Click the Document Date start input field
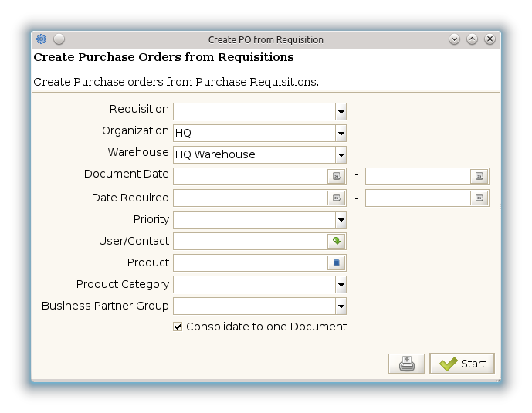Image resolution: width=532 pixels, height=413 pixels. (x=250, y=176)
